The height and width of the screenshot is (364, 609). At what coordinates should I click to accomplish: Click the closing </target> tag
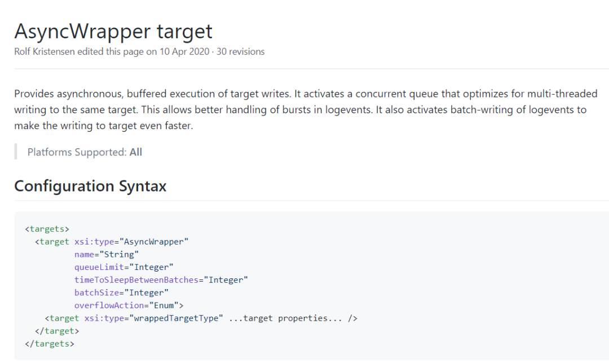[x=57, y=331]
